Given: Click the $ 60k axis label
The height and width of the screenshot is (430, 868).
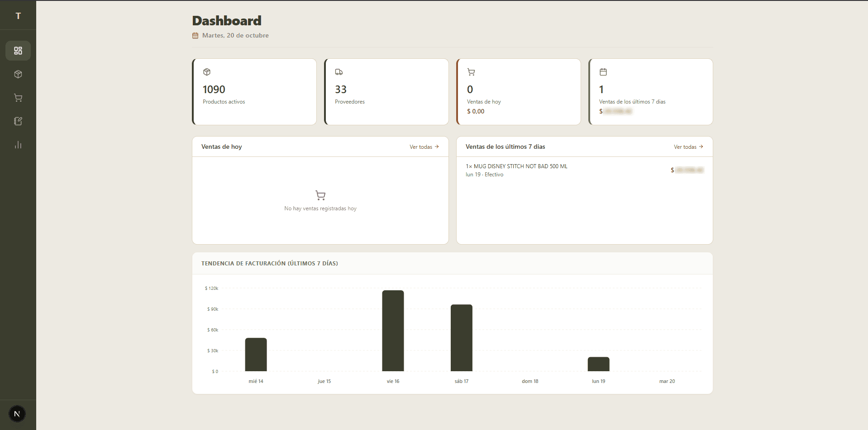Looking at the screenshot, I should point(213,330).
